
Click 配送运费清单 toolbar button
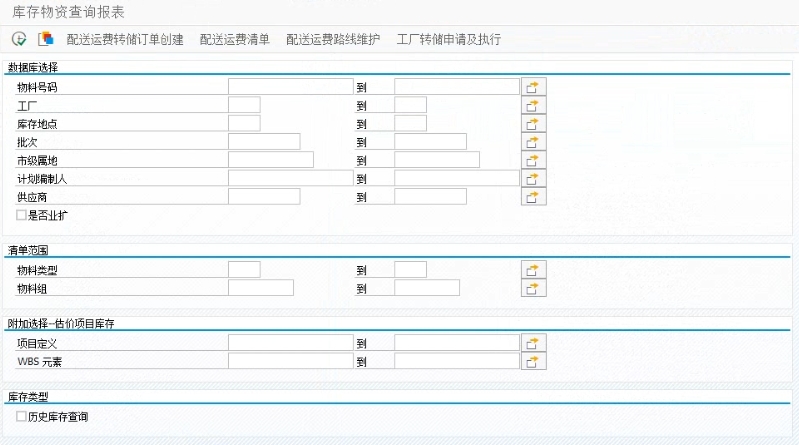(234, 40)
